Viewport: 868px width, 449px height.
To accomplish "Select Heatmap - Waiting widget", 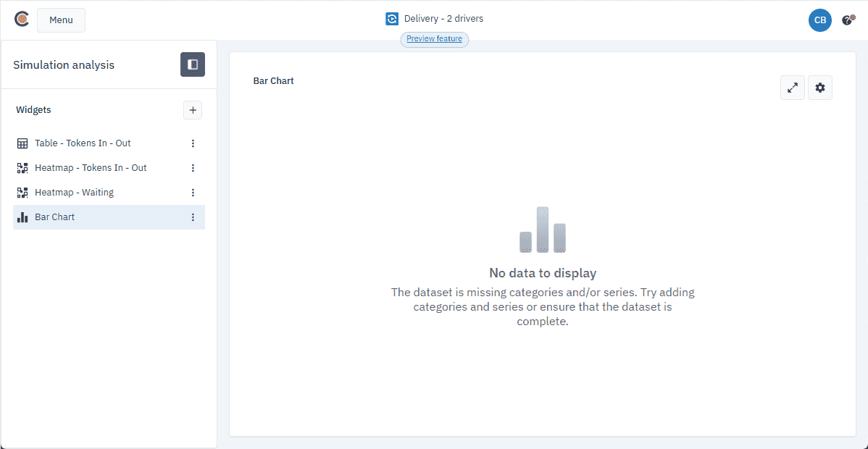I will (109, 193).
